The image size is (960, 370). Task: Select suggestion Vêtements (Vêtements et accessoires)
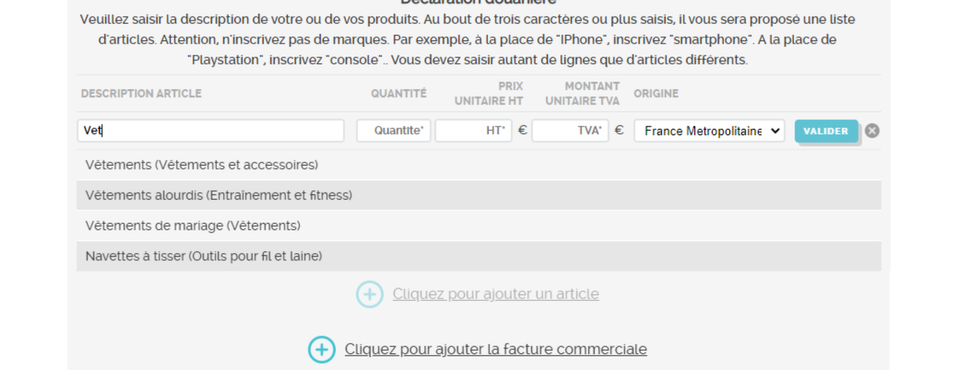(x=479, y=165)
